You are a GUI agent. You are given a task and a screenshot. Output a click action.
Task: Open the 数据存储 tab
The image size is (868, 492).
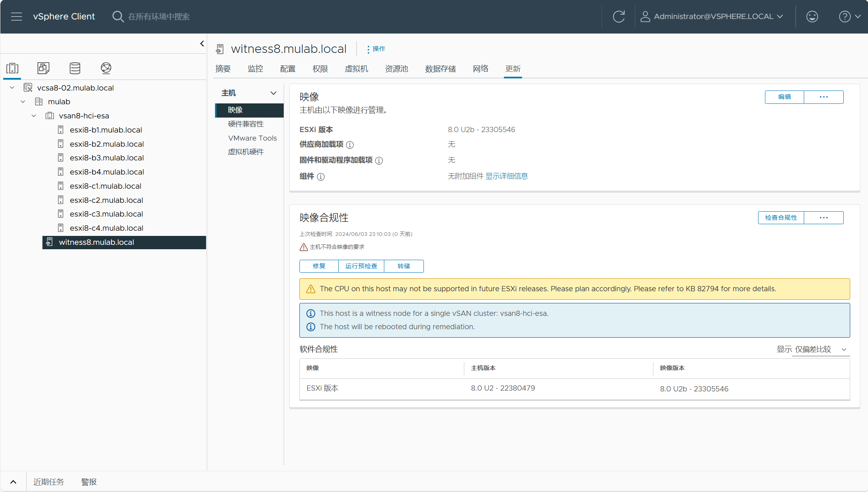pyautogui.click(x=440, y=69)
